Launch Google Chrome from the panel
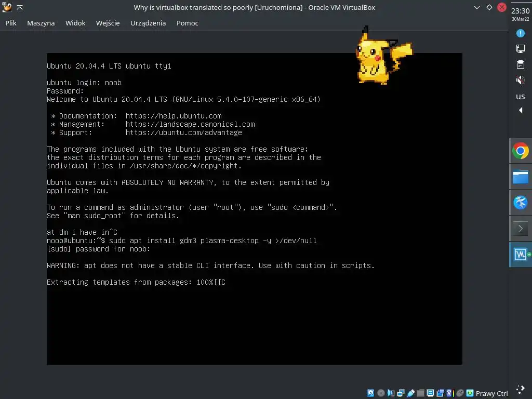532x399 pixels. [520, 151]
